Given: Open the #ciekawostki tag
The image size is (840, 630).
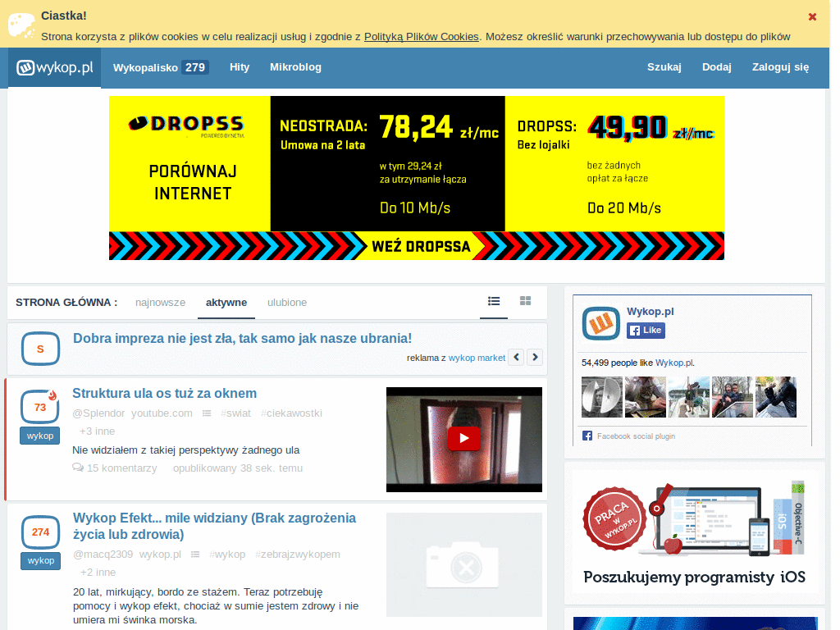Looking at the screenshot, I should tap(291, 413).
